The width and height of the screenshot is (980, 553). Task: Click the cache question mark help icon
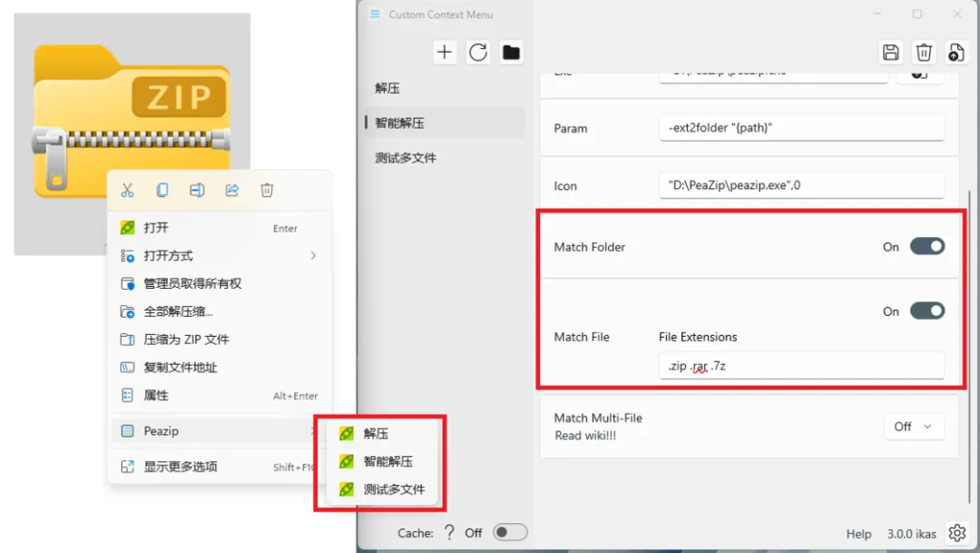tap(449, 532)
